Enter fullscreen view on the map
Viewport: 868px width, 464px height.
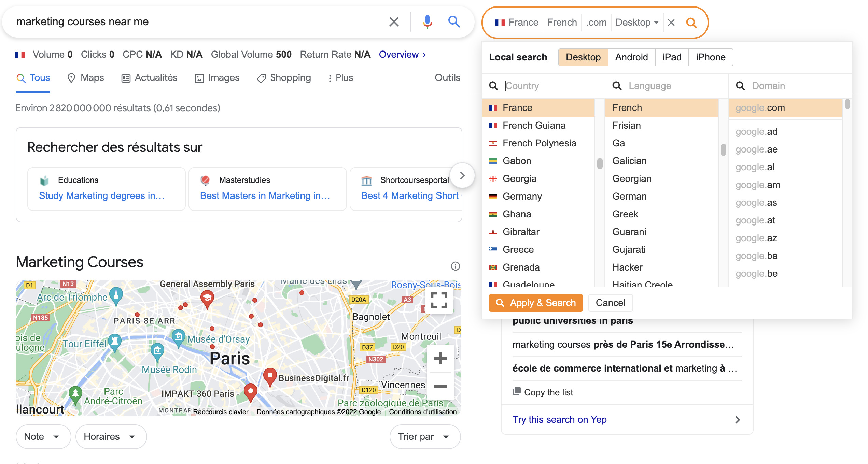coord(439,300)
